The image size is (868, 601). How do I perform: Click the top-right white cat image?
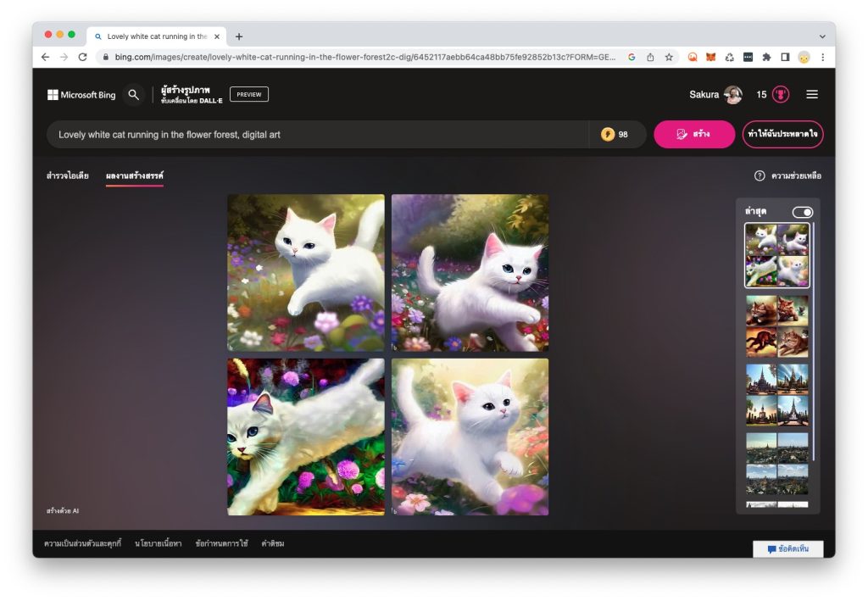point(470,271)
